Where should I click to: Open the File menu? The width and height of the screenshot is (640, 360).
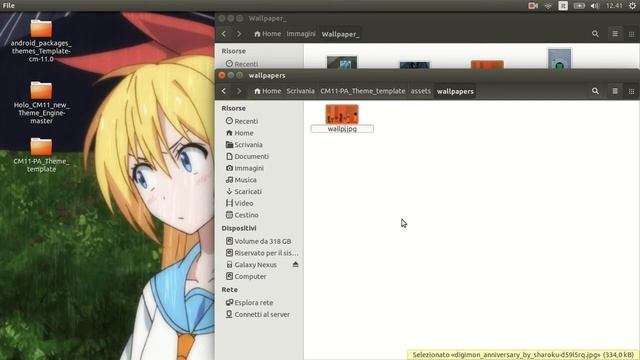[x=9, y=5]
